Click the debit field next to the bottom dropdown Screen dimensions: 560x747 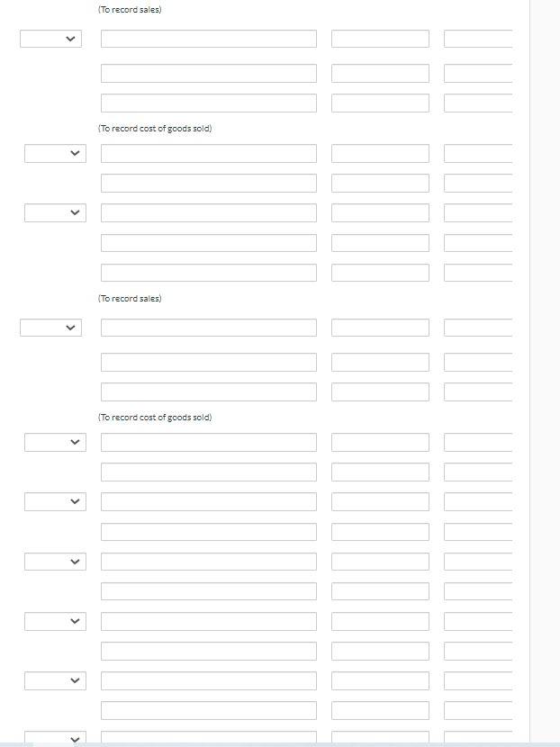(379, 738)
